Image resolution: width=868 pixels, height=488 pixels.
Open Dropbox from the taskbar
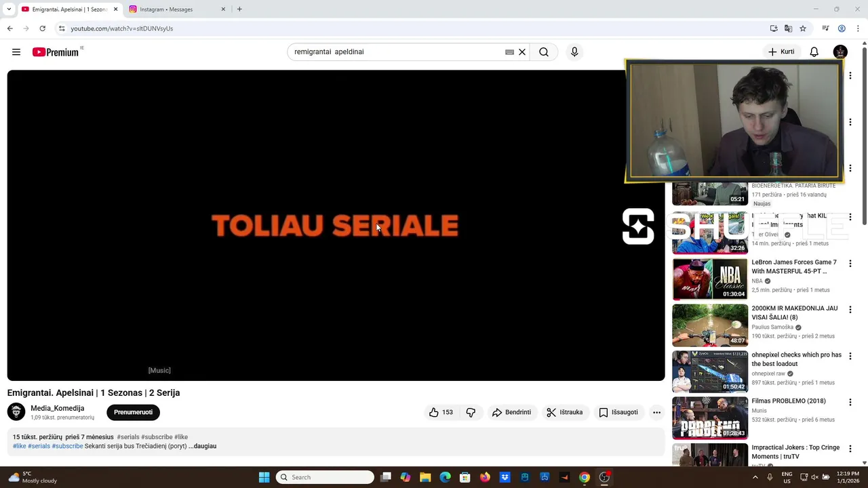coord(505,477)
